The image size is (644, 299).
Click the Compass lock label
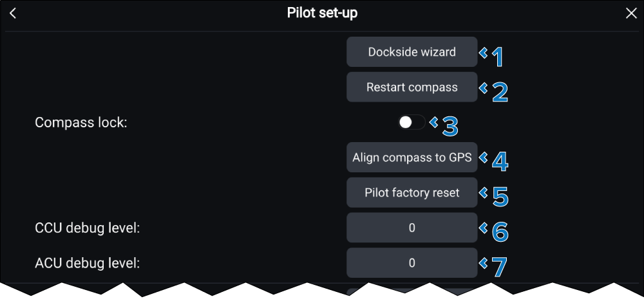tap(81, 122)
